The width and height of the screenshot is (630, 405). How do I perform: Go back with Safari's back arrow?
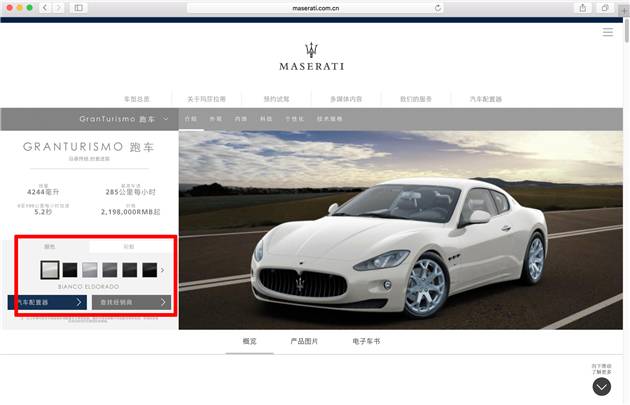45,8
